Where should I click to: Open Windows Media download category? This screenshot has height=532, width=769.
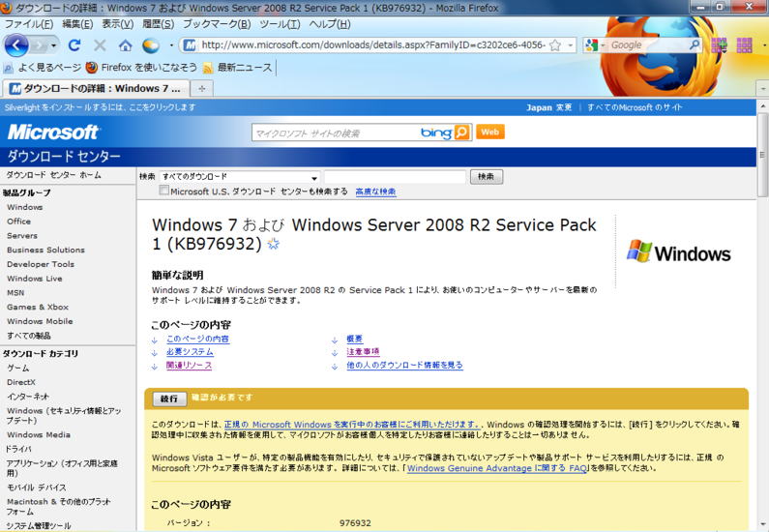pyautogui.click(x=39, y=434)
